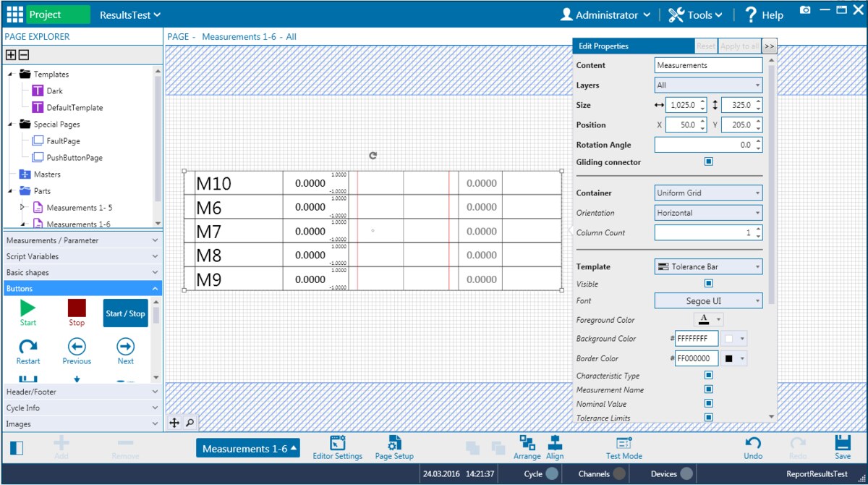Click the Arrange tool icon
The height and width of the screenshot is (485, 868).
pos(527,443)
